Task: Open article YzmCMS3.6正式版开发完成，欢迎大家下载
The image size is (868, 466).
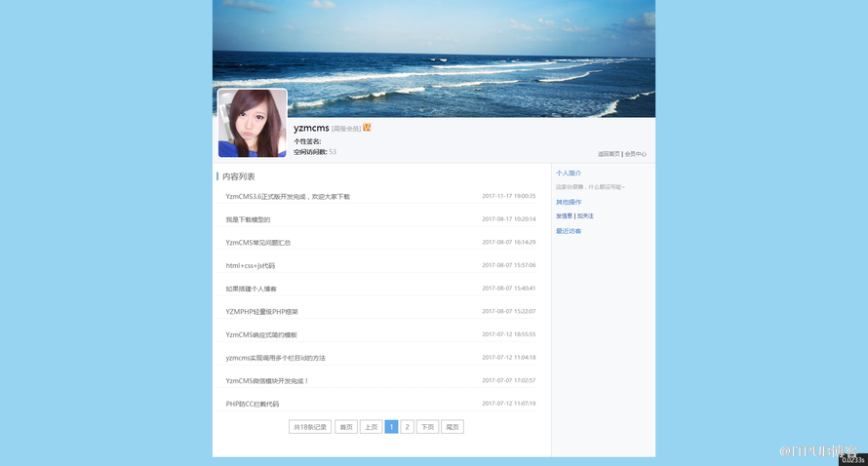Action: click(288, 197)
